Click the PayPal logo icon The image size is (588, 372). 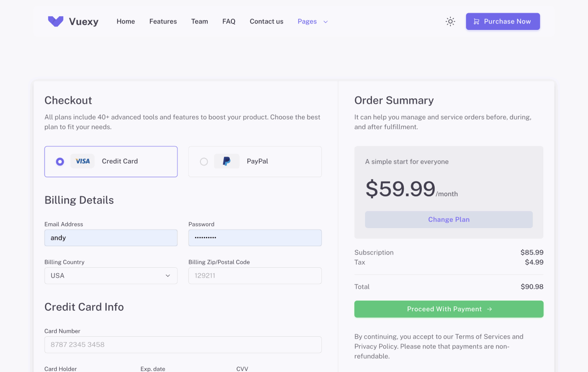226,161
